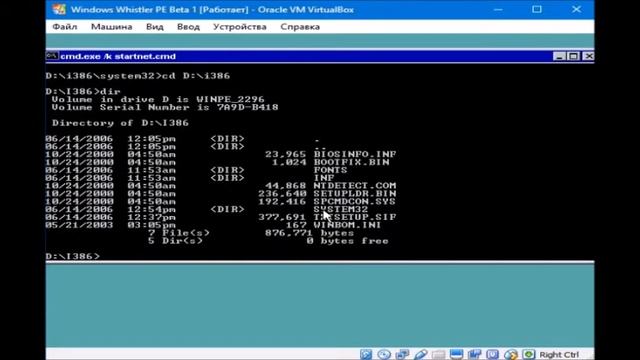
Task: Click the VirtualBox window title bar icon
Action: (59, 9)
